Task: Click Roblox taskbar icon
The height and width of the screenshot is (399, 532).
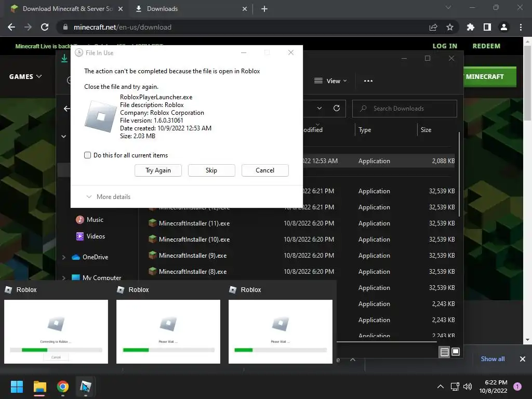Action: 86,387
